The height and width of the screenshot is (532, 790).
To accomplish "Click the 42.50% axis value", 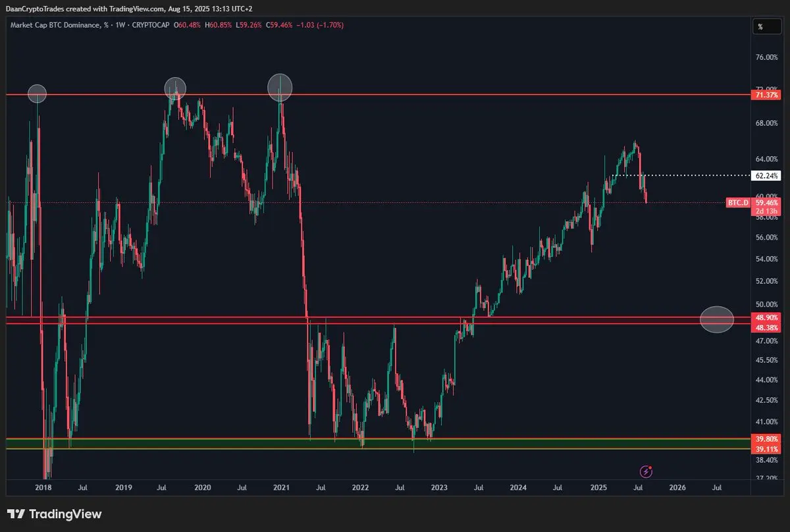I will (x=768, y=400).
